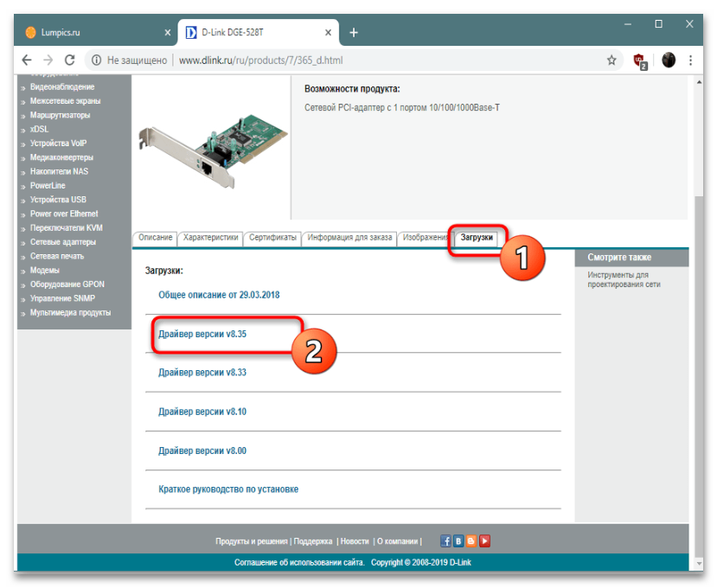Open a new browser tab
Image resolution: width=717 pixels, height=588 pixels.
353,32
